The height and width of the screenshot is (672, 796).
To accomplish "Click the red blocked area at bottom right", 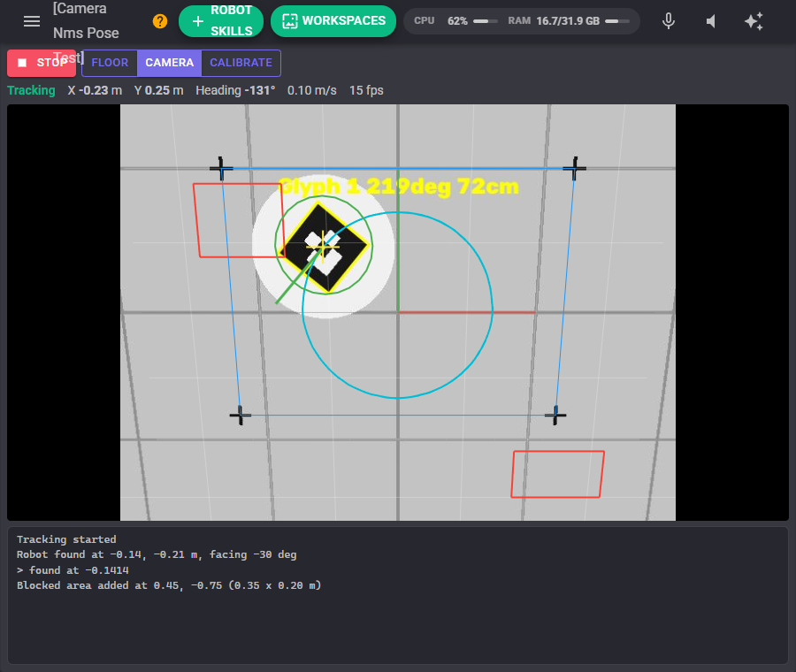I will point(557,474).
